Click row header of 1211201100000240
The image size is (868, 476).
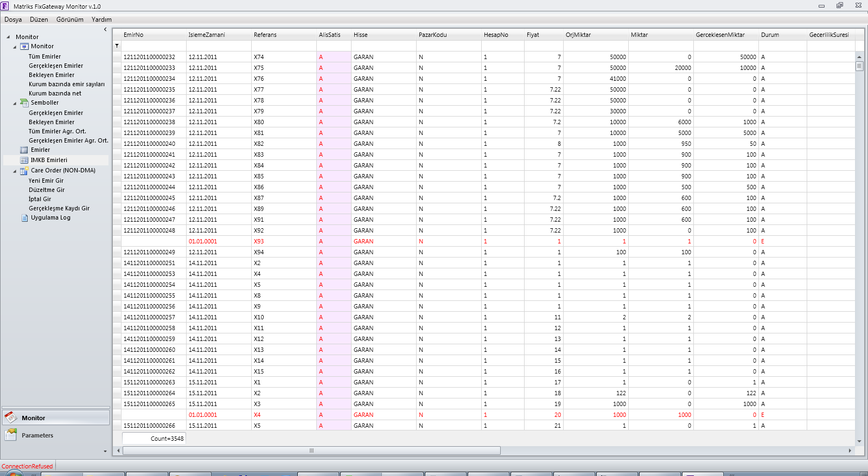tap(117, 144)
